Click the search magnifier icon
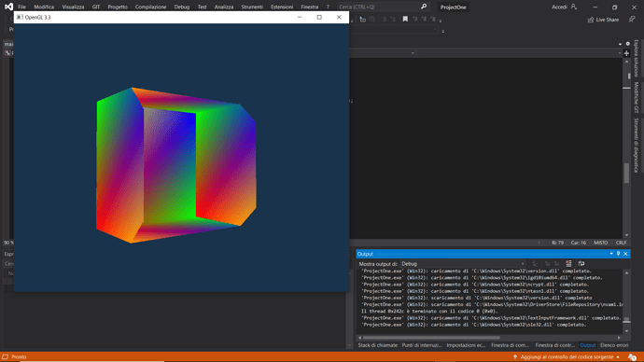The height and width of the screenshot is (362, 644). pos(424,7)
